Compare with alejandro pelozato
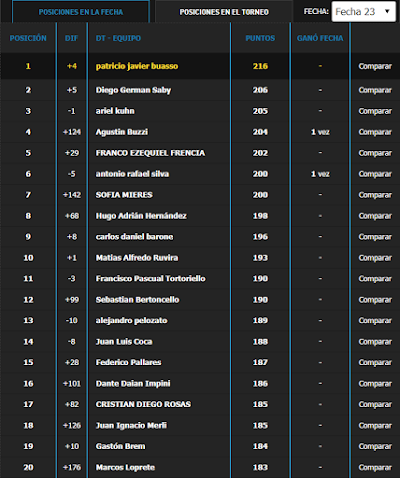This screenshot has width=400, height=478. click(375, 321)
